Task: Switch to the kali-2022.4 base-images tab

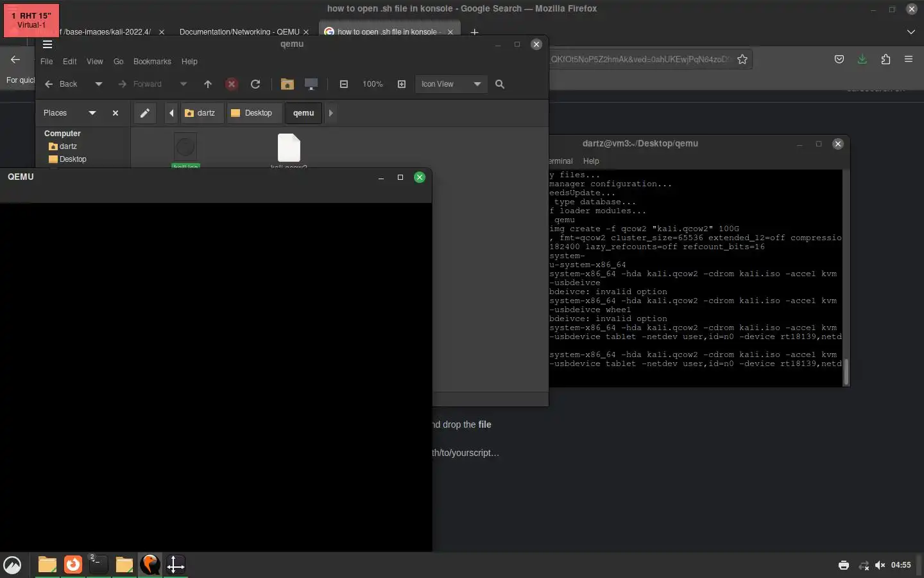Action: (x=106, y=31)
